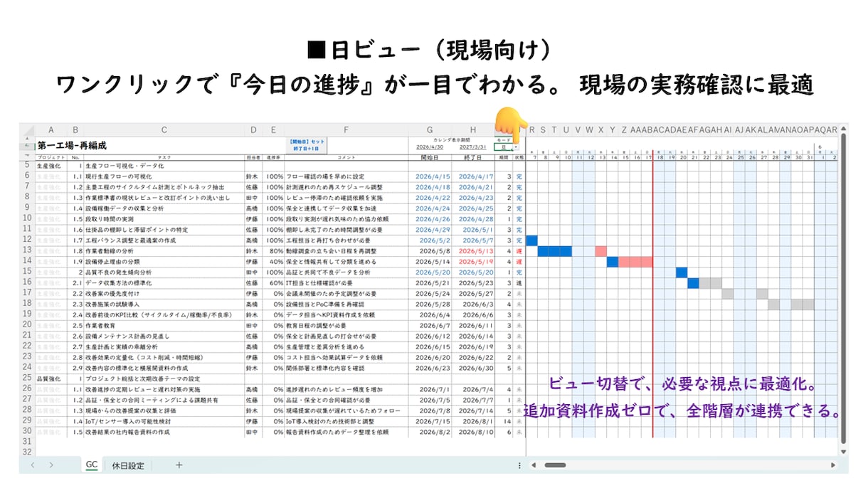
Task: Select the 品質強化 project cell in row 25
Action: coord(51,378)
